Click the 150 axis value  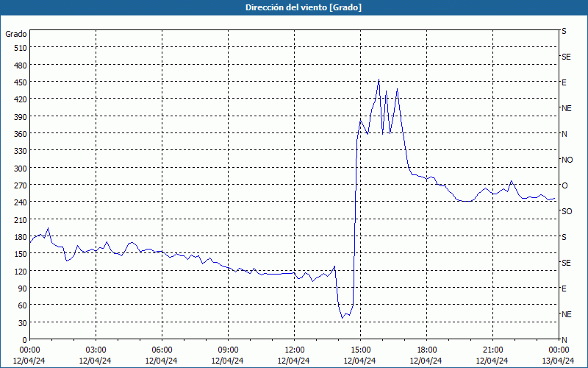coord(21,254)
